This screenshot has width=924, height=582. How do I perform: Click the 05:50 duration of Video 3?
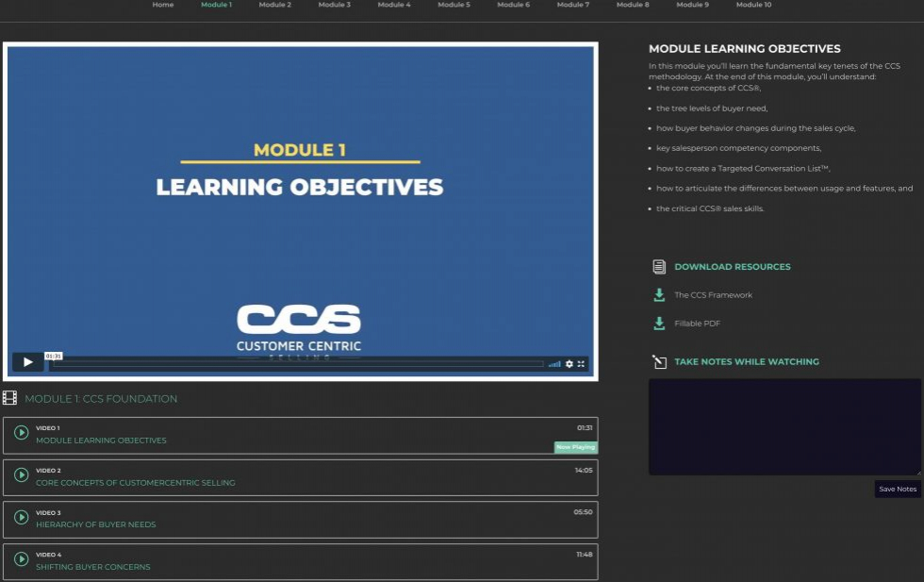(583, 512)
